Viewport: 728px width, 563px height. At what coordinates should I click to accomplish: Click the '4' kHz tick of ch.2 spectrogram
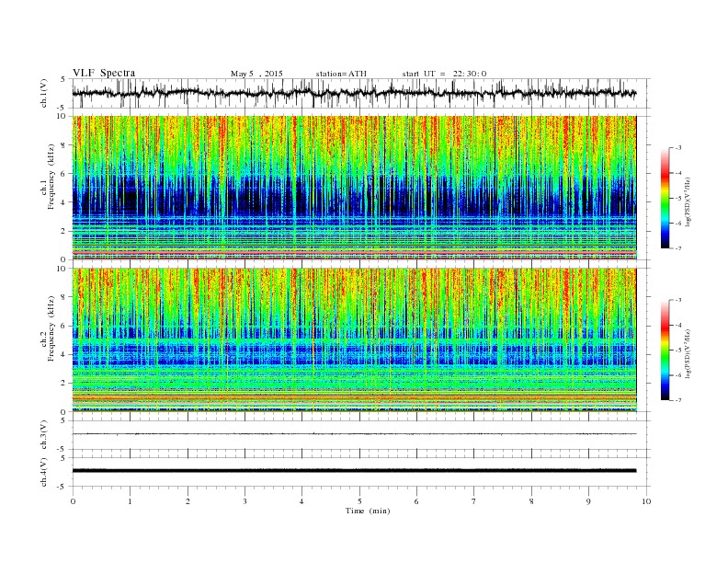64,354
